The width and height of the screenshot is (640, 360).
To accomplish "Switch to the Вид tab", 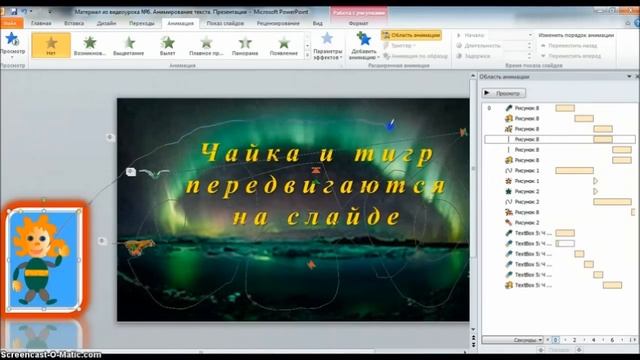I will (x=318, y=23).
